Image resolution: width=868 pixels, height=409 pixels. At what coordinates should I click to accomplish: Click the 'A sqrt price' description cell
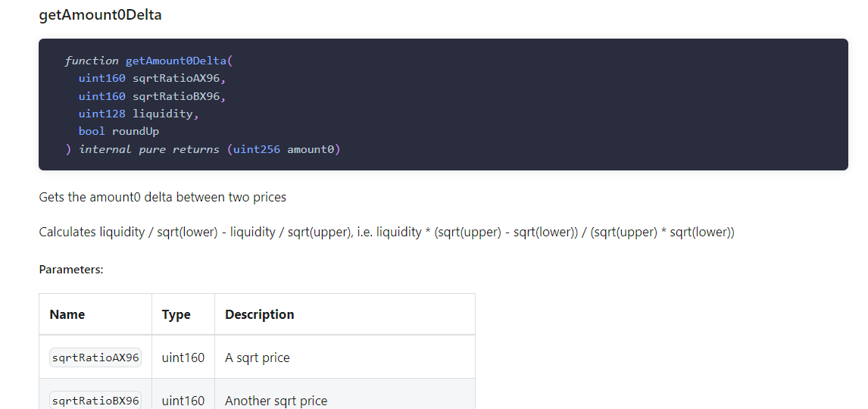point(258,357)
